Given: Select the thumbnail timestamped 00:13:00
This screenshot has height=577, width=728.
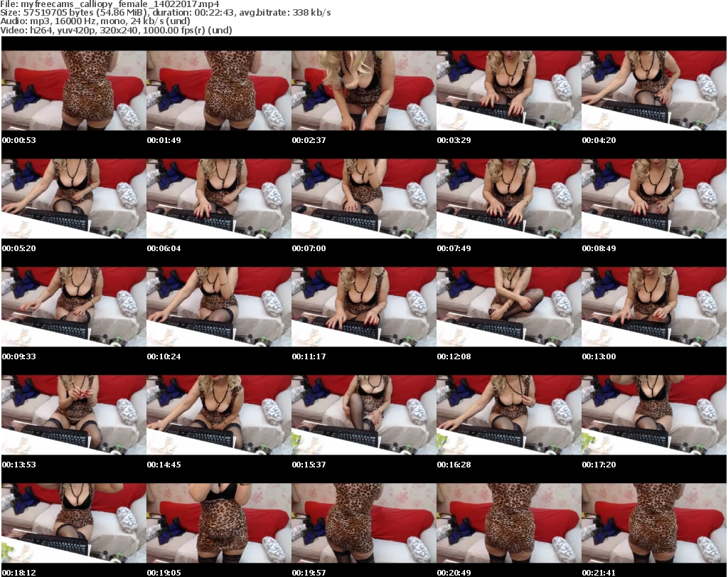Looking at the screenshot, I should [x=654, y=307].
